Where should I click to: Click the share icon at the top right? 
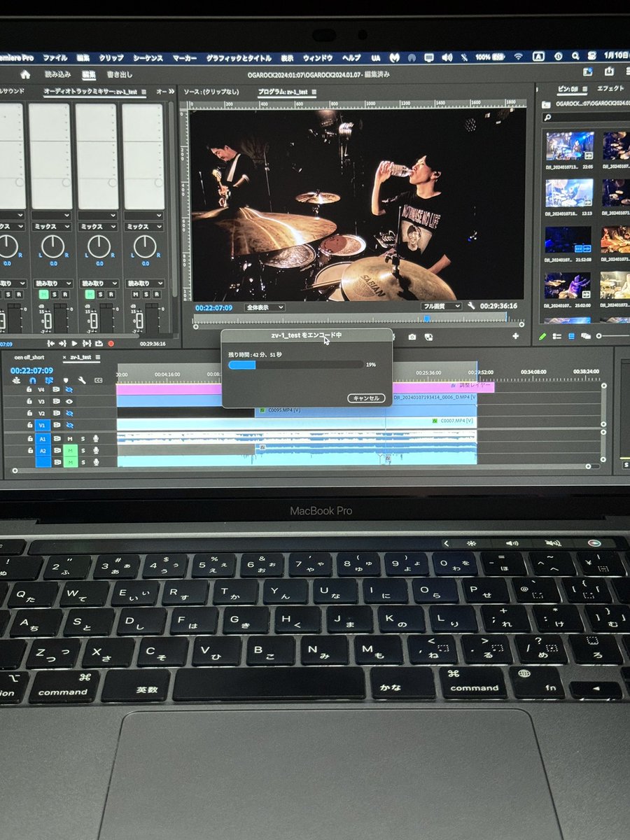point(609,71)
